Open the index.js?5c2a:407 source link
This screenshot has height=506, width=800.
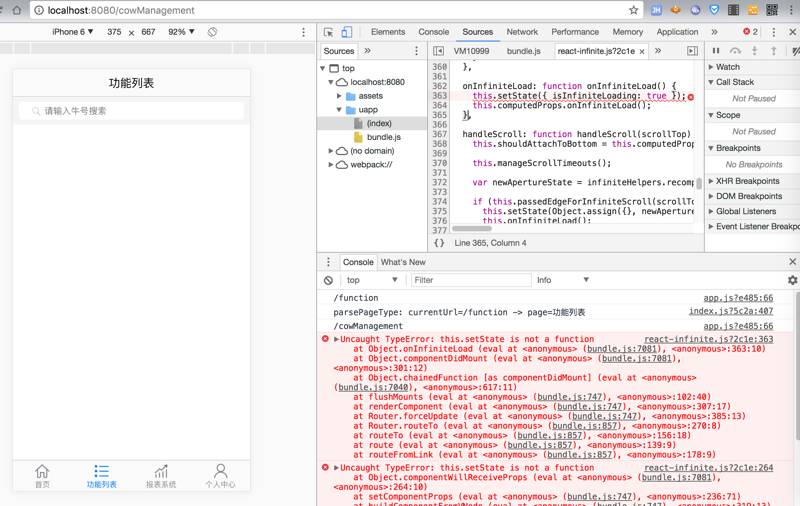point(731,311)
